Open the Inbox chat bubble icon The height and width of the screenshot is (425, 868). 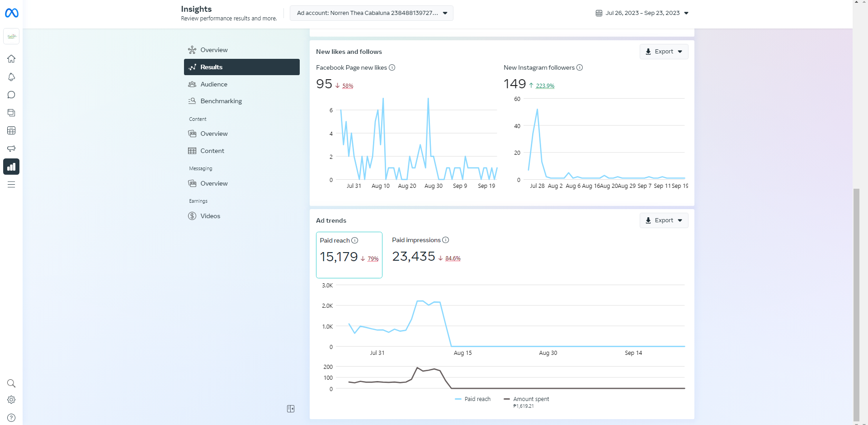pyautogui.click(x=11, y=95)
